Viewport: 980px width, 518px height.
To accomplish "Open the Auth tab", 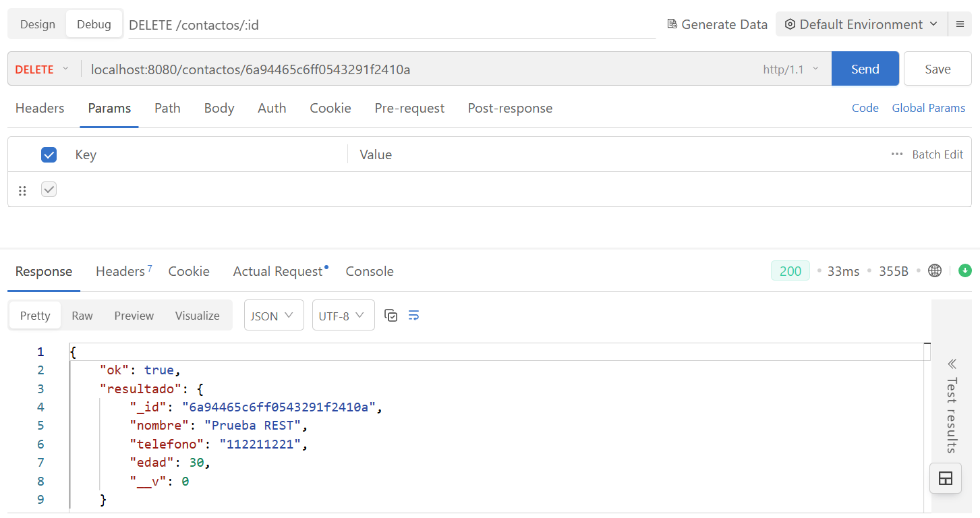I will (272, 108).
